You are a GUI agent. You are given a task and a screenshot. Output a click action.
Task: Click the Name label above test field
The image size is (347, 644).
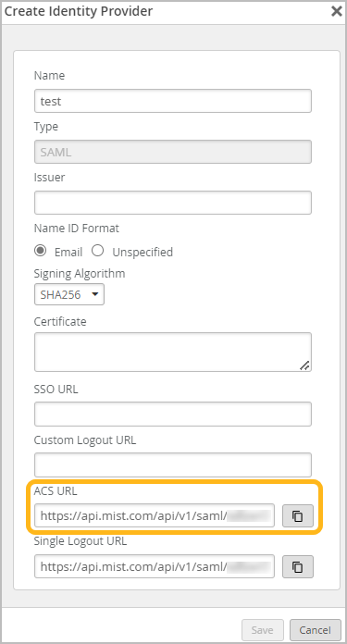click(x=49, y=76)
